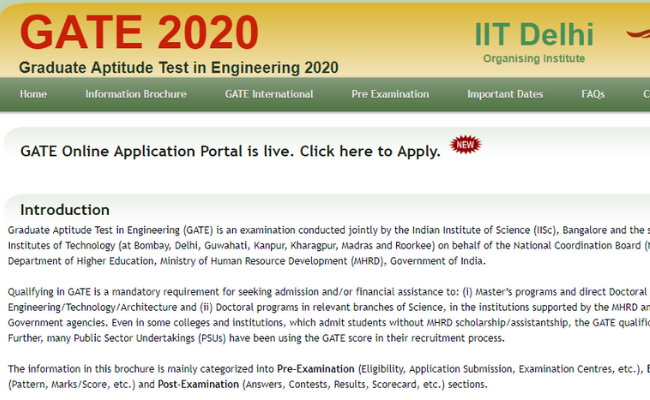Open the Home menu item
The height and width of the screenshot is (400, 650).
[33, 94]
